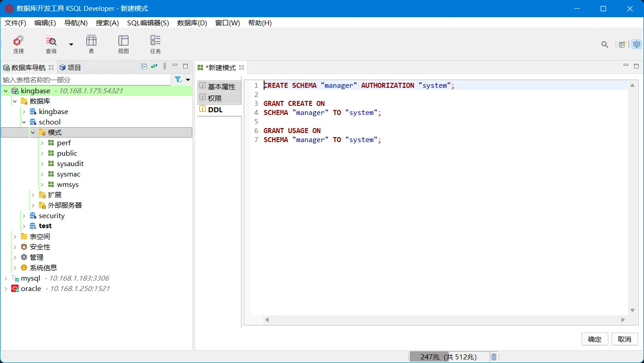
Task: Expand the perf schema node
Action: 42,143
